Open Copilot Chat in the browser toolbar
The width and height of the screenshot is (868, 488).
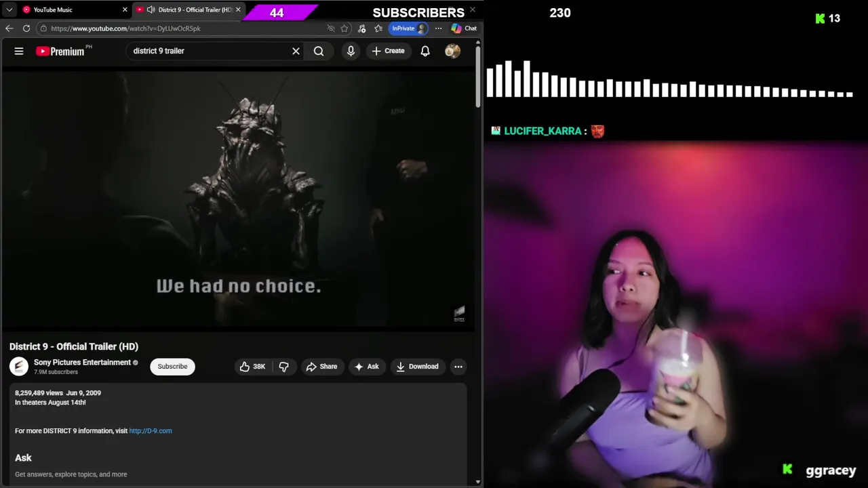[x=465, y=28]
